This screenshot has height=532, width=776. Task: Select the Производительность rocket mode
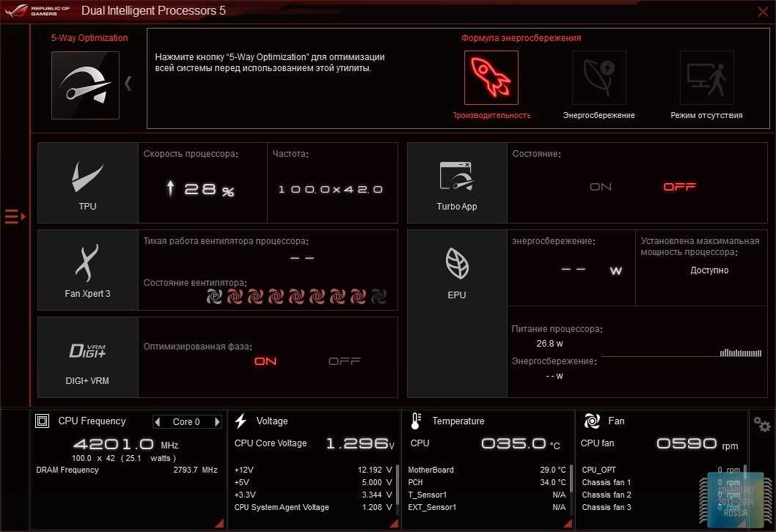pyautogui.click(x=491, y=78)
